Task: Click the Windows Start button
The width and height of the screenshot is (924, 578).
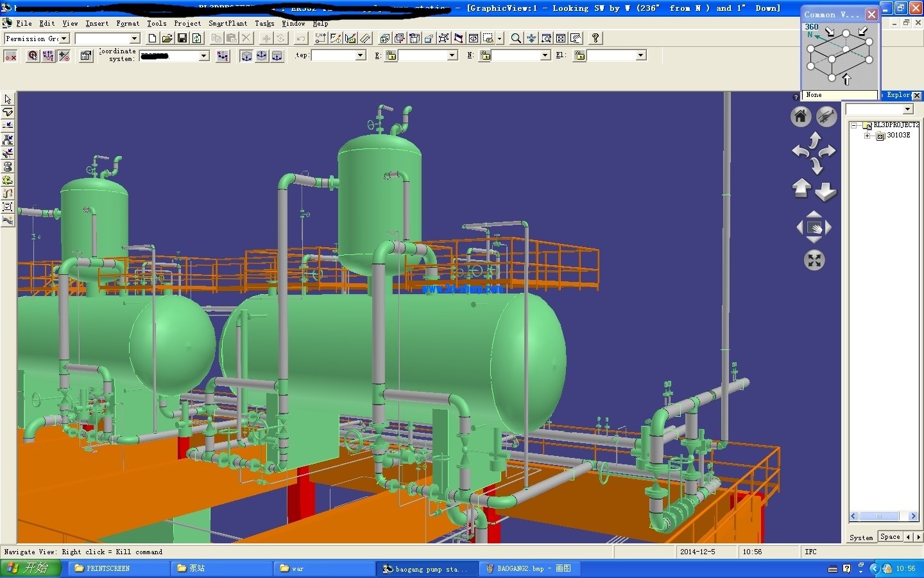Action: 31,568
